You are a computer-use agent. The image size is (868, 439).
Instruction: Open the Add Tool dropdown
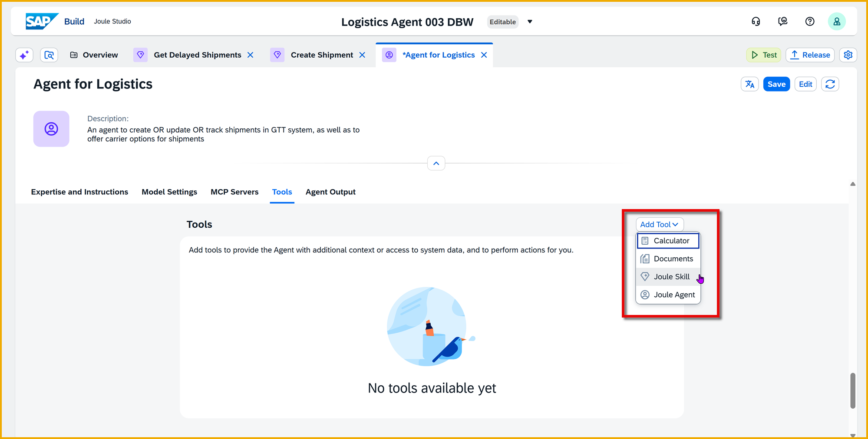660,224
